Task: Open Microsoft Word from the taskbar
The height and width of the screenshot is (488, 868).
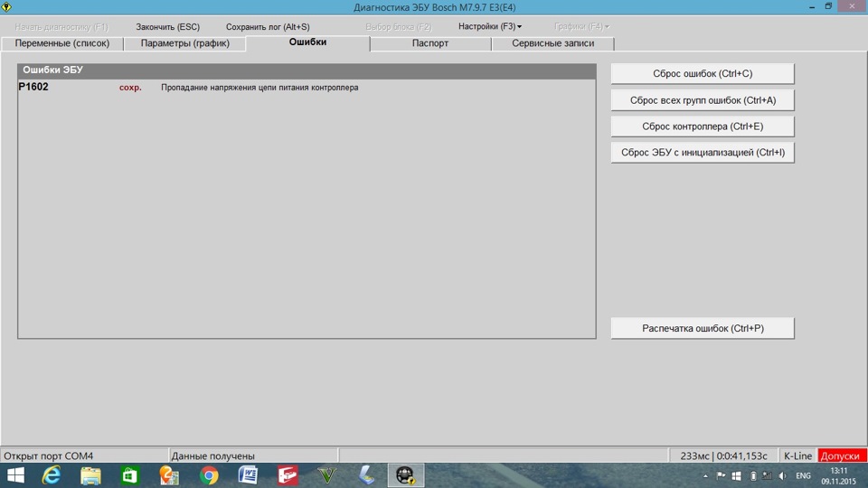Action: coord(248,475)
